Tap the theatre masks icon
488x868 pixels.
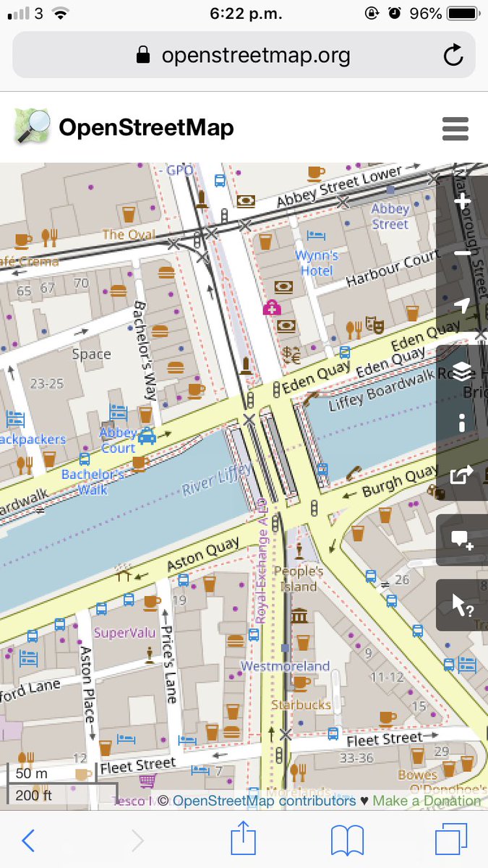(374, 324)
